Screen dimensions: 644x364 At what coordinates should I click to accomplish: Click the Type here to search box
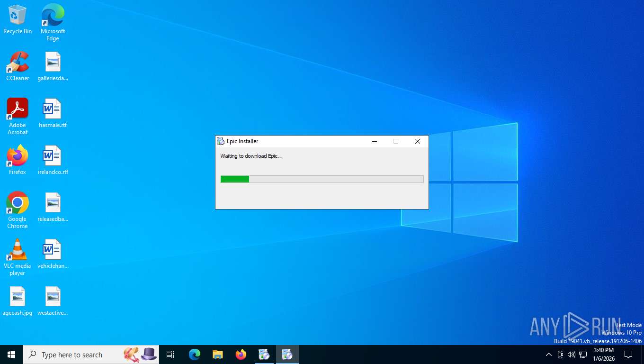click(x=91, y=355)
